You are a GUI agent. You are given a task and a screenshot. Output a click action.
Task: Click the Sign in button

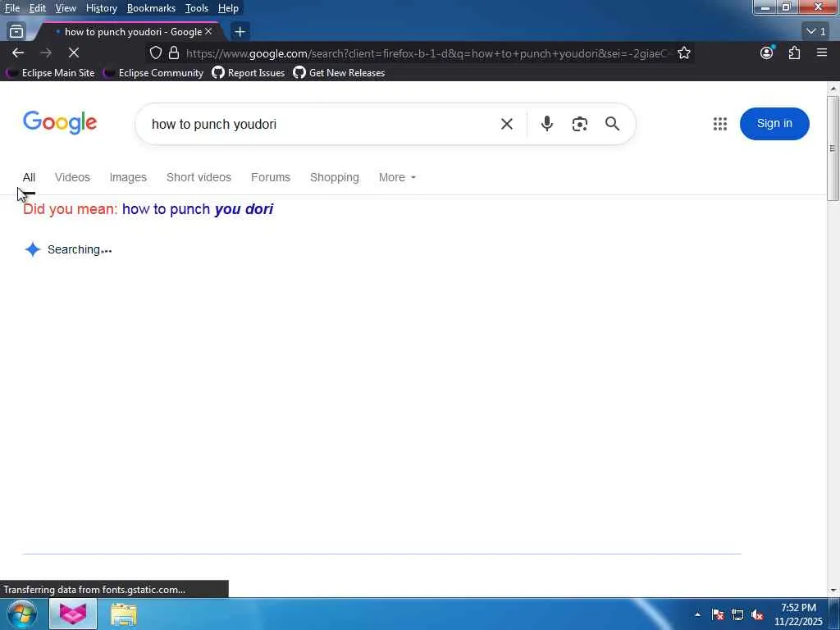pyautogui.click(x=774, y=124)
